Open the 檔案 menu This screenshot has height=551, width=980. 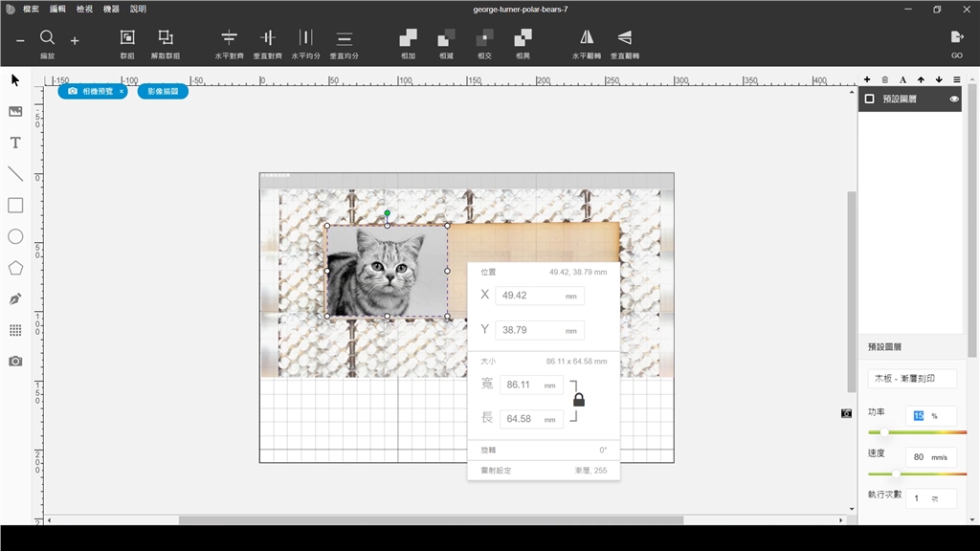coord(32,9)
